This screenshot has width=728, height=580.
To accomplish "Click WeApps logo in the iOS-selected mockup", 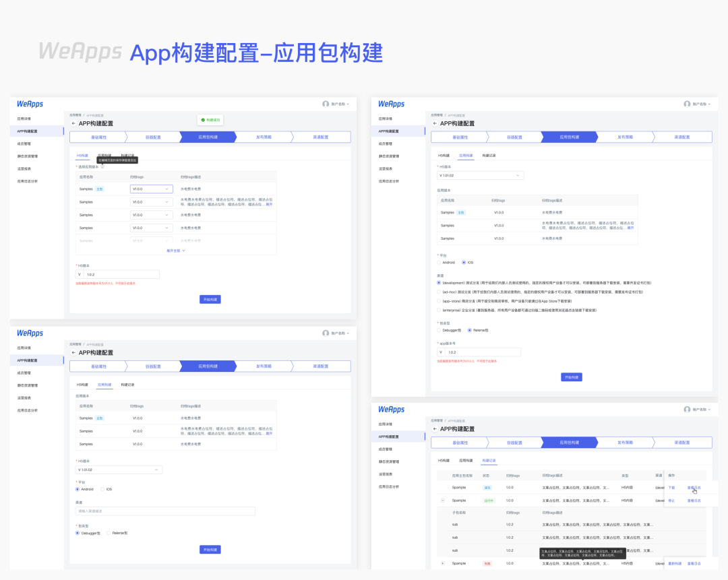I will click(391, 104).
